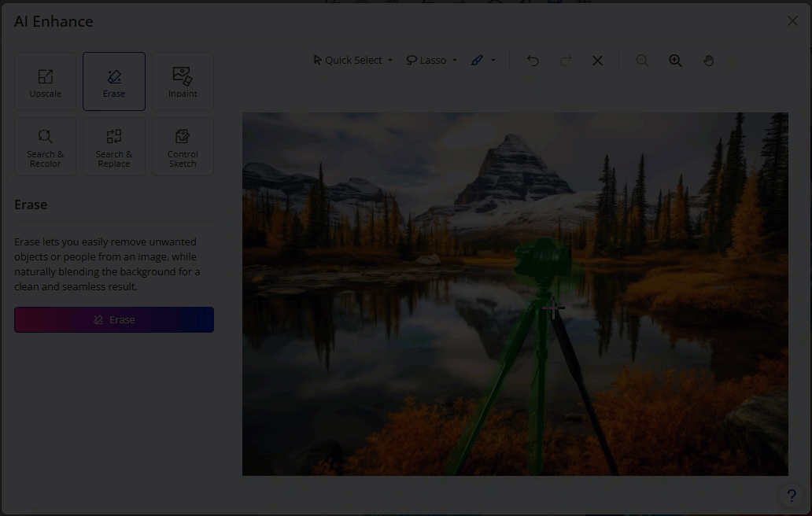Select the Upscale tool tile

(x=45, y=81)
